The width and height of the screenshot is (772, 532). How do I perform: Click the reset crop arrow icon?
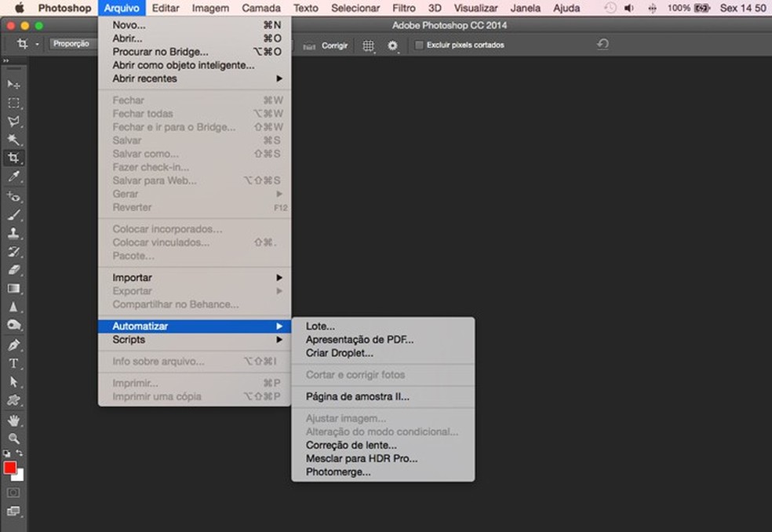[603, 44]
